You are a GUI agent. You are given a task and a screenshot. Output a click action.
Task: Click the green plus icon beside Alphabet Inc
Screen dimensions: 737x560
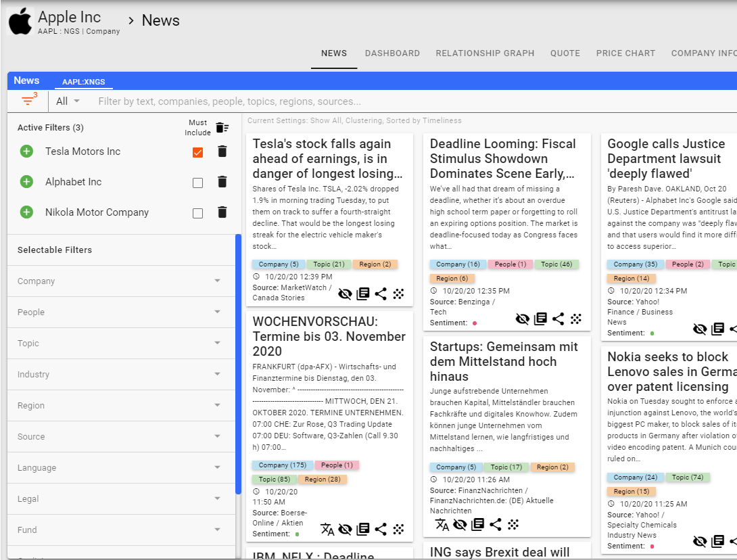[x=27, y=182]
